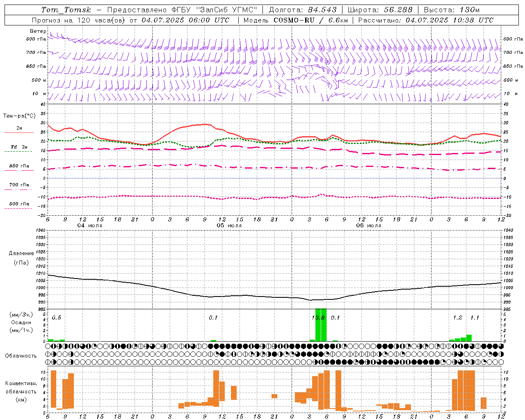Click the 04 июля date label

pos(90,226)
